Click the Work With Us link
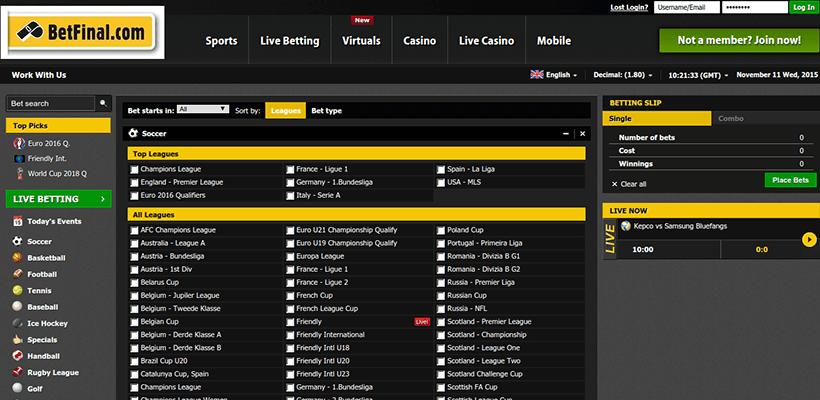The height and width of the screenshot is (400, 820). click(x=39, y=75)
